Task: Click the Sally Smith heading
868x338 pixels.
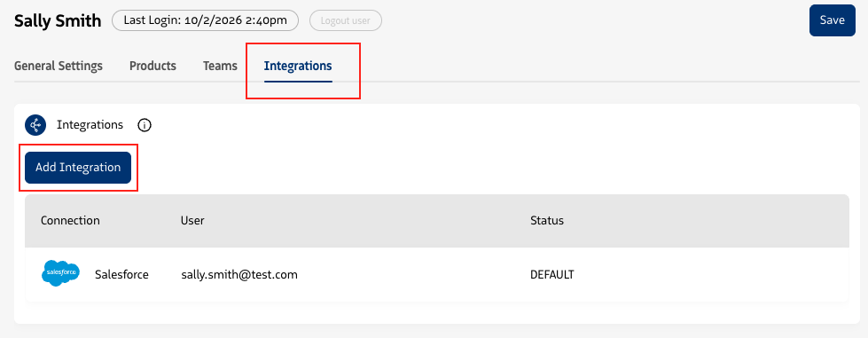Action: coord(58,21)
